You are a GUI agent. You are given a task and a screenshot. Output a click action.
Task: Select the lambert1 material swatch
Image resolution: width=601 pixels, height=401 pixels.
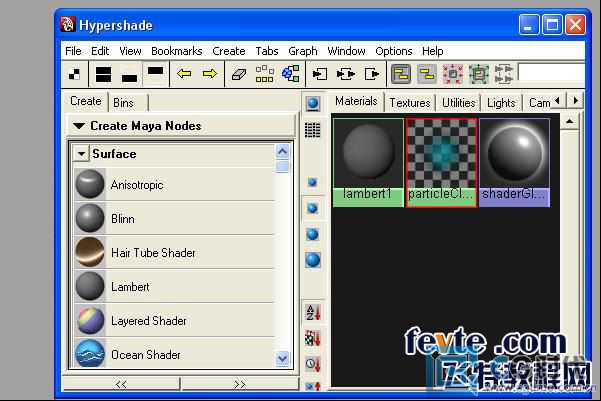coord(368,163)
